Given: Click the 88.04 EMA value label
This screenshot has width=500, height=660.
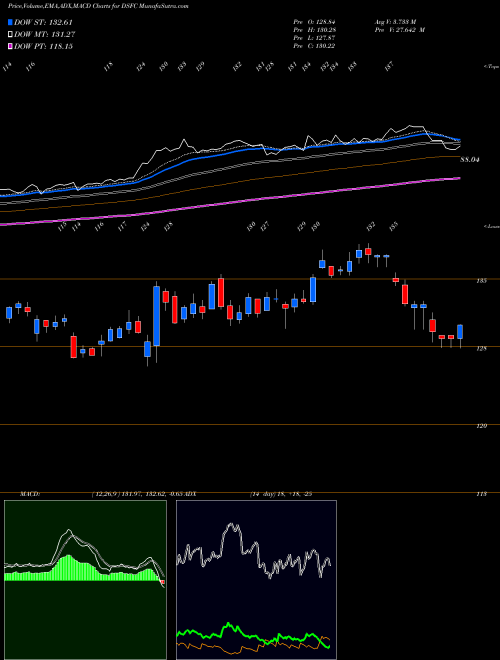Looking at the screenshot, I should (x=470, y=160).
